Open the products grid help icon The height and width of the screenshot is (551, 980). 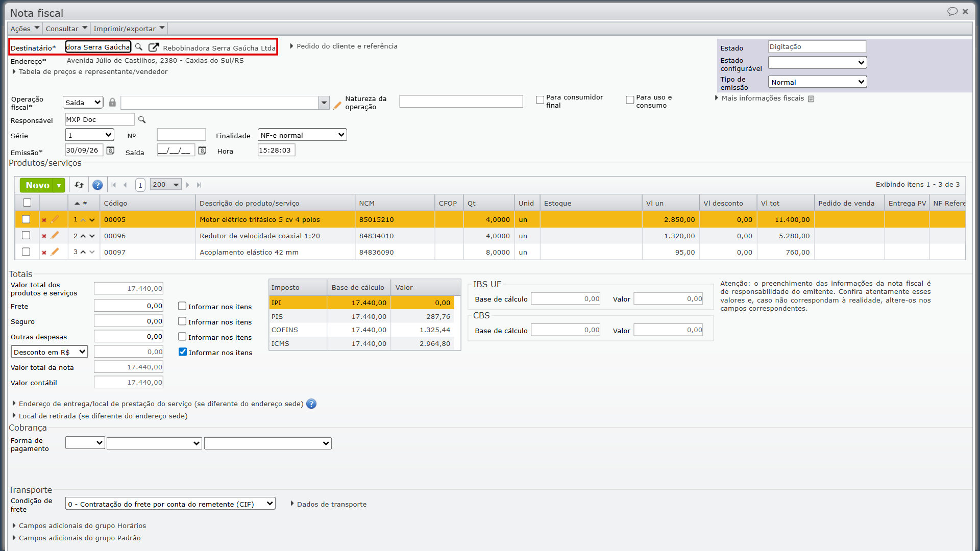97,185
